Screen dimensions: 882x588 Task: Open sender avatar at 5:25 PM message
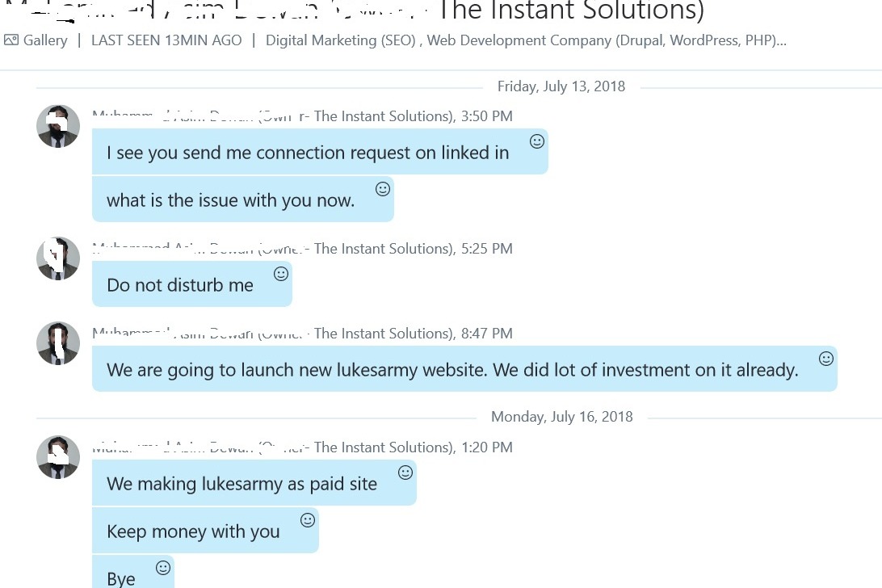[x=58, y=258]
